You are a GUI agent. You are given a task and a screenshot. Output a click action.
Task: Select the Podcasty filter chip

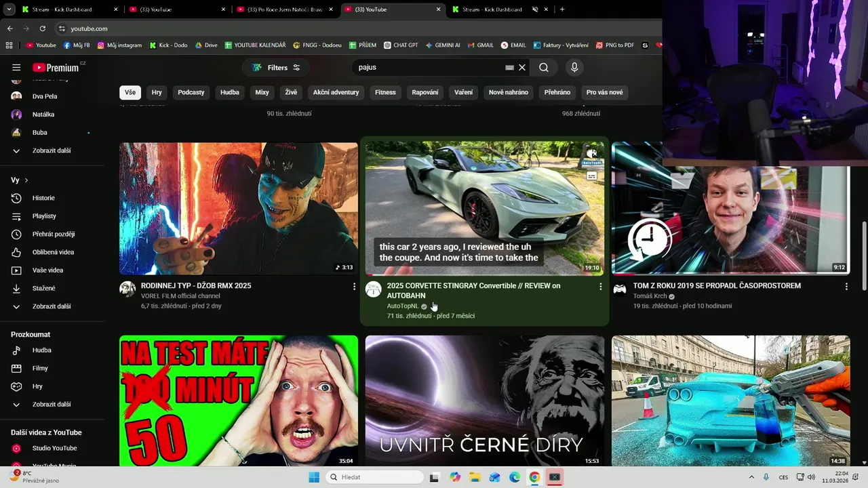tap(191, 92)
